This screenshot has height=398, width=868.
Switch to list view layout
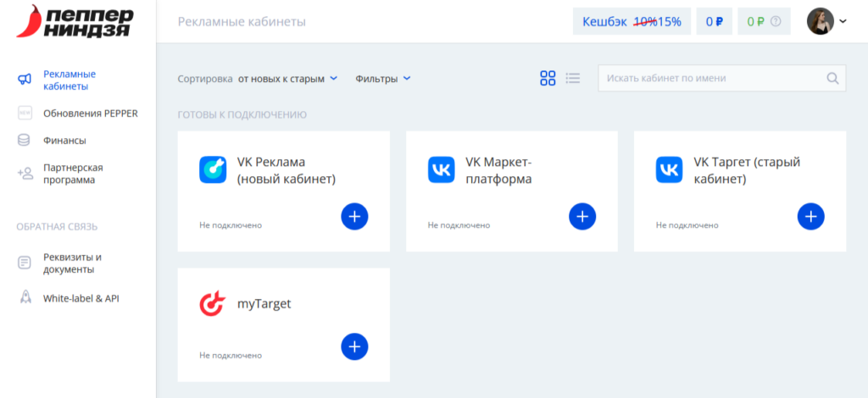pos(573,79)
